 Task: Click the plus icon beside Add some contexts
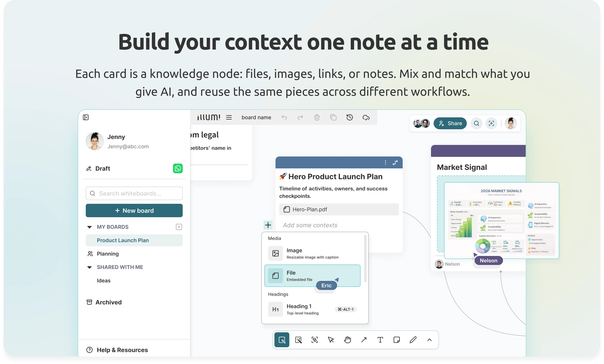click(x=268, y=225)
